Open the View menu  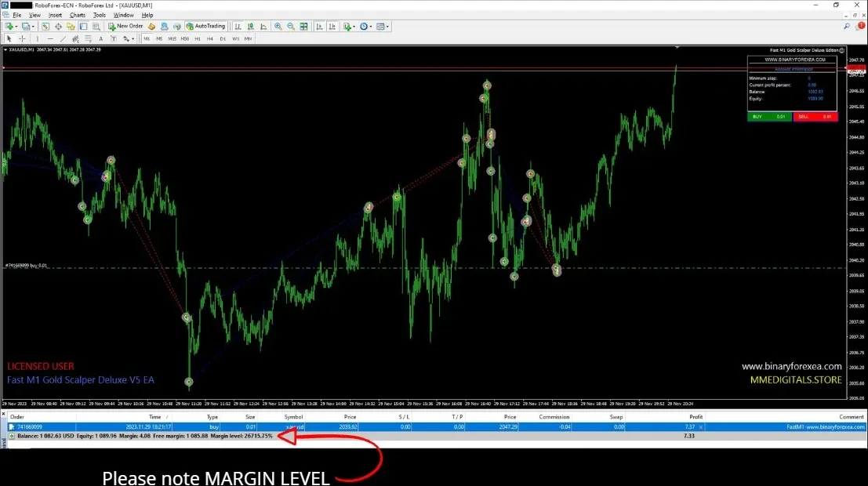coord(35,15)
